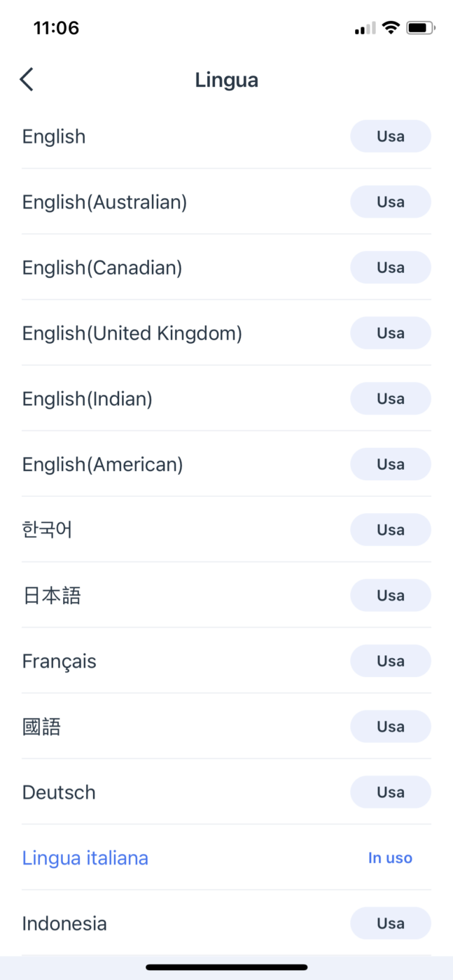The width and height of the screenshot is (453, 980).
Task: Switch to Korean with Usa button
Action: click(x=390, y=530)
